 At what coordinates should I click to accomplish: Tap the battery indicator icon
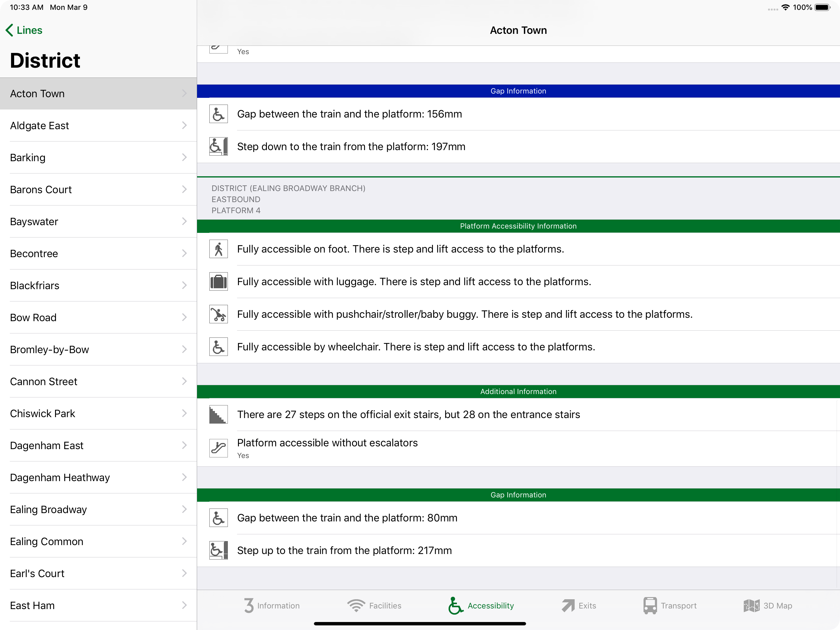click(823, 7)
